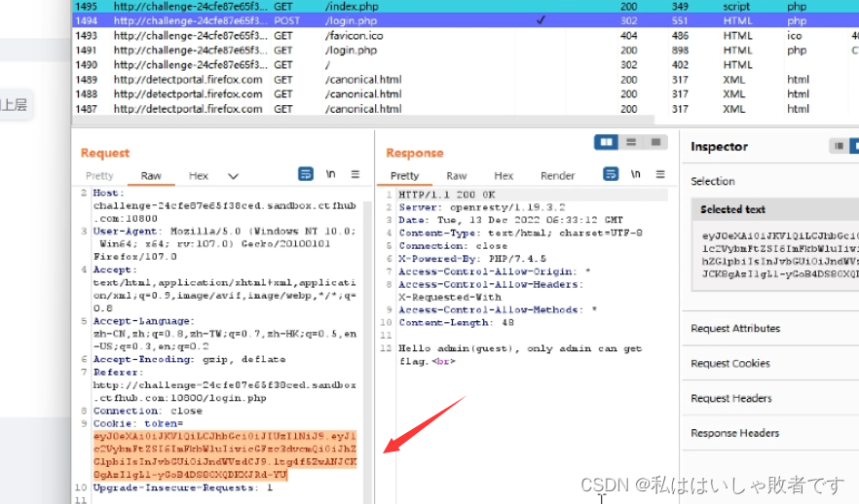Select history row 1495 GET /index.php

coord(466,7)
